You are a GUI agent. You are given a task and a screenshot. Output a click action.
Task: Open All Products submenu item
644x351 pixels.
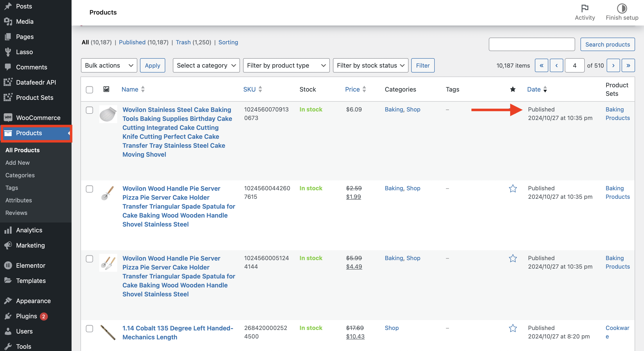[23, 150]
